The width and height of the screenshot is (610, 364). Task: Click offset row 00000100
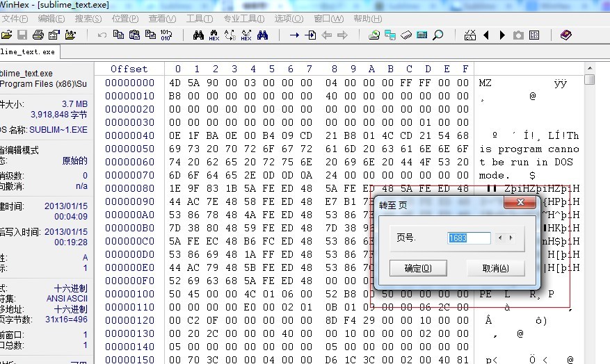(x=129, y=294)
